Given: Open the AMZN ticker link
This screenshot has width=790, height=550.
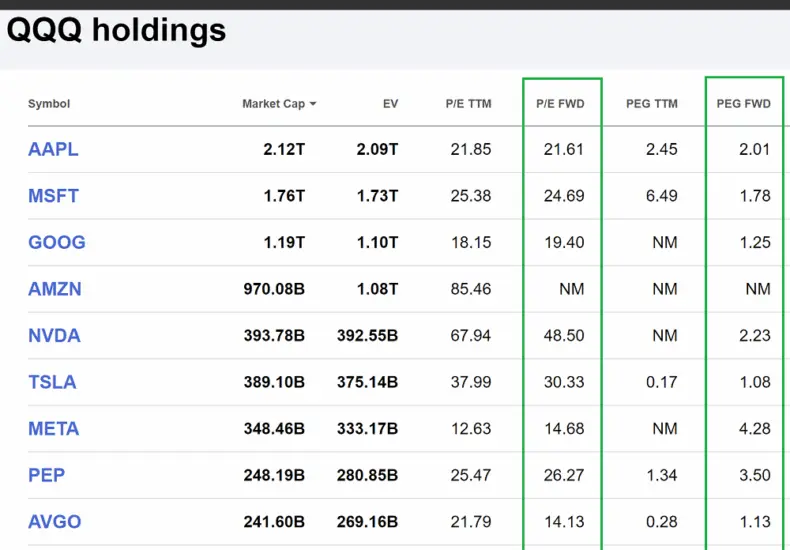Looking at the screenshot, I should point(54,289).
